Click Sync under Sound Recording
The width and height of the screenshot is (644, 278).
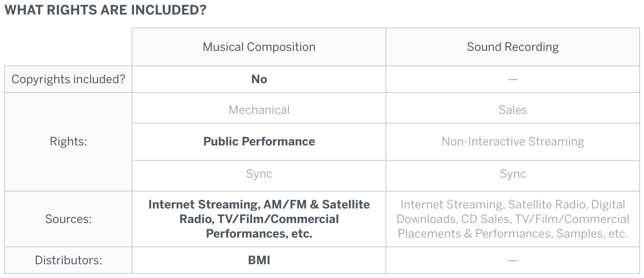coord(513,174)
